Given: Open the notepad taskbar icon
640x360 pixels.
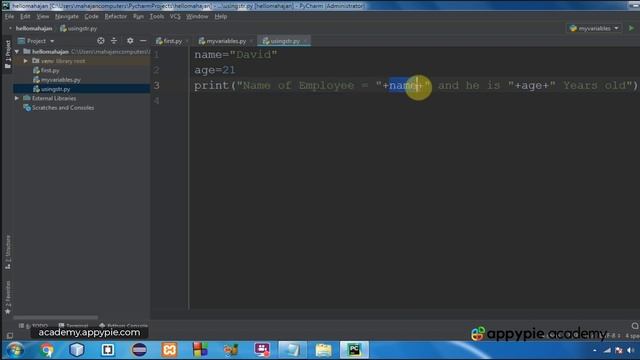Looking at the screenshot, I should 292,350.
